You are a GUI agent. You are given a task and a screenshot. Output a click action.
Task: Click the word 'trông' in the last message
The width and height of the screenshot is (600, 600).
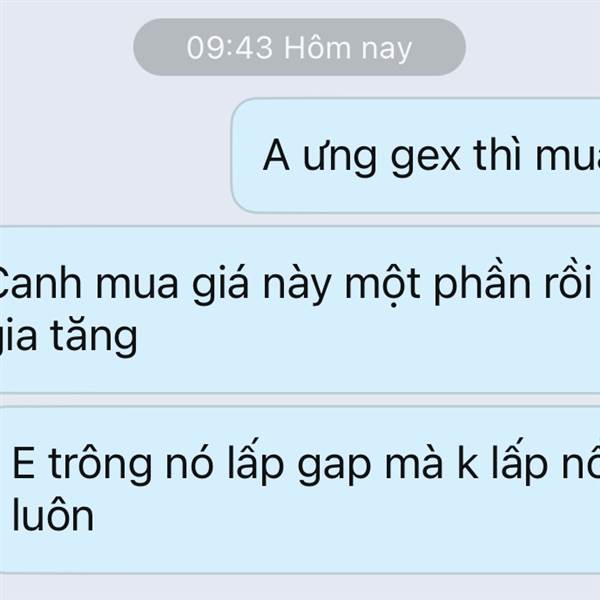click(x=100, y=464)
